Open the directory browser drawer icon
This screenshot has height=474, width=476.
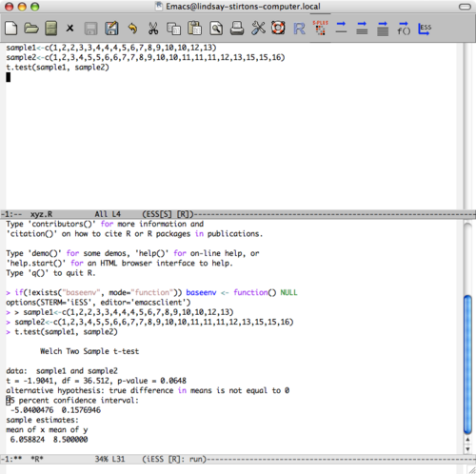coord(51,29)
